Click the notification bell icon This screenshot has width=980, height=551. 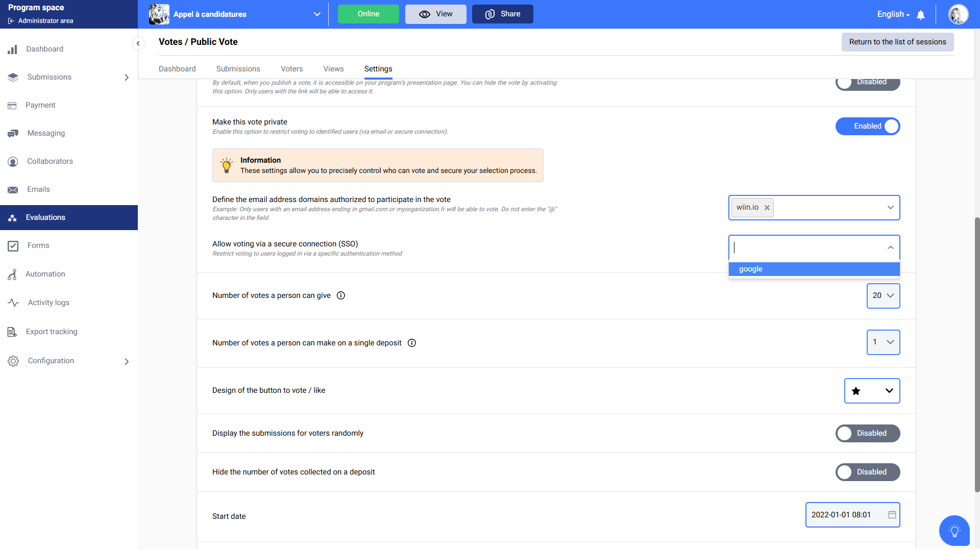[921, 15]
